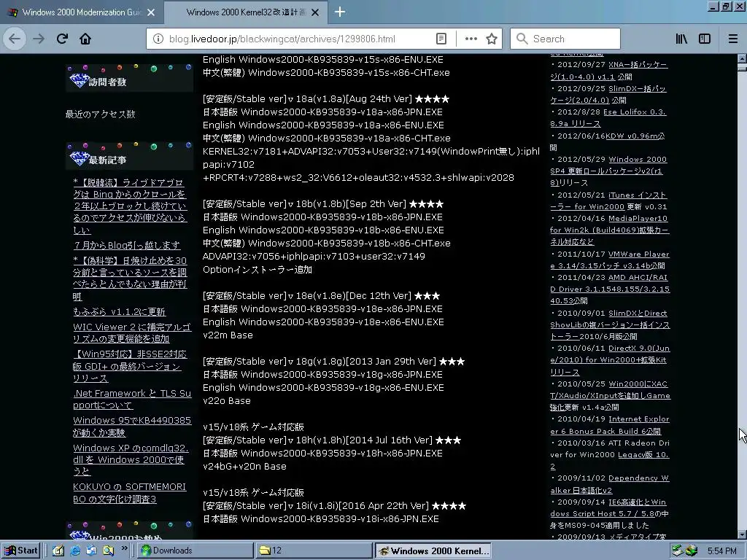747x560 pixels.
Task: Open the browser home page
Action: pyautogui.click(x=85, y=39)
